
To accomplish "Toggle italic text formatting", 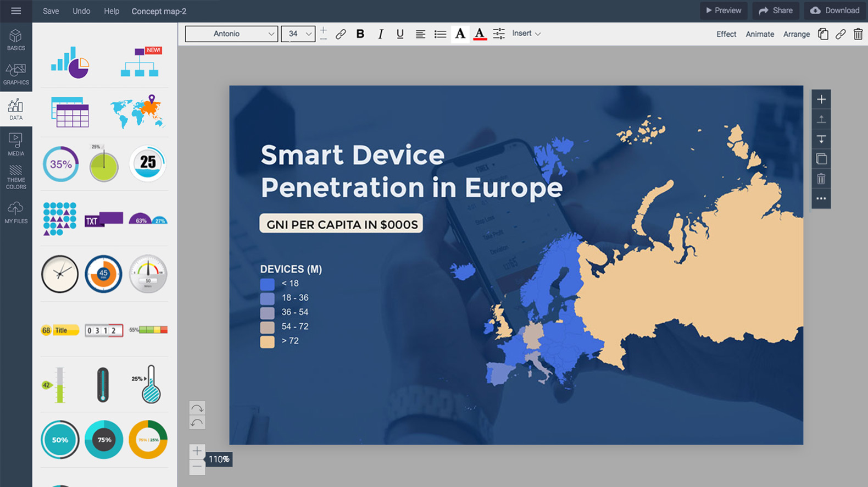I will click(x=380, y=34).
